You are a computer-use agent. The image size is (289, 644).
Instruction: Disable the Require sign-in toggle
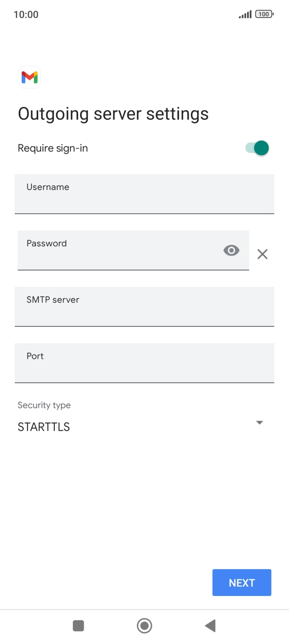tap(257, 148)
